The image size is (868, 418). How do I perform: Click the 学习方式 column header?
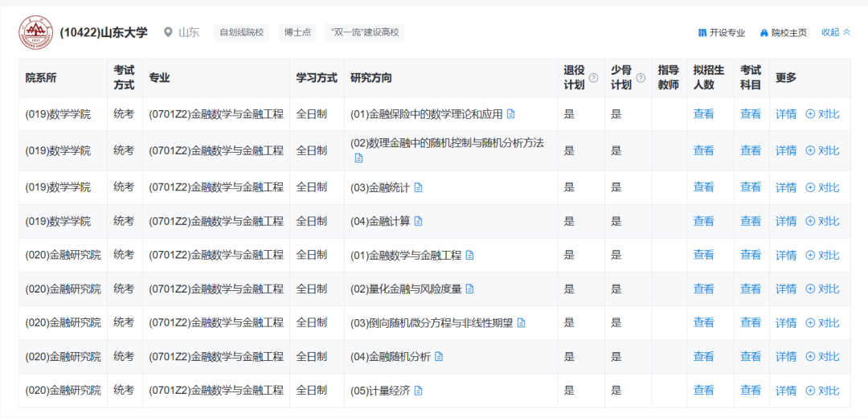point(317,78)
